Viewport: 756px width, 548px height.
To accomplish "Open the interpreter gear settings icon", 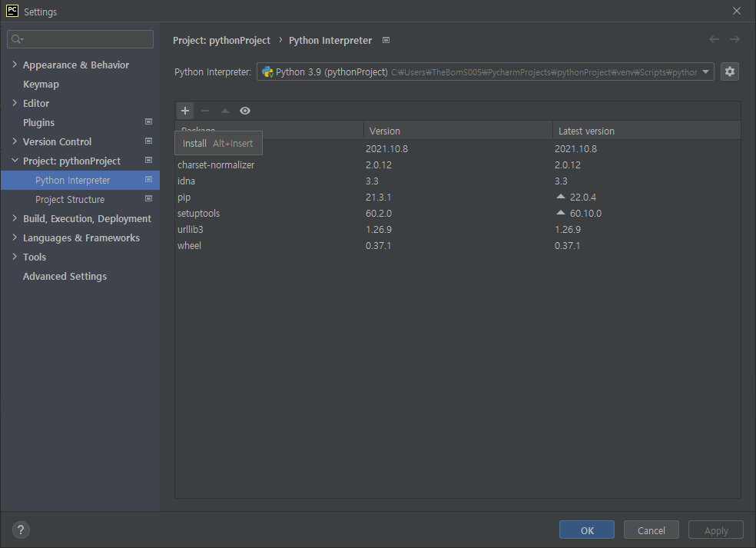I will [729, 72].
